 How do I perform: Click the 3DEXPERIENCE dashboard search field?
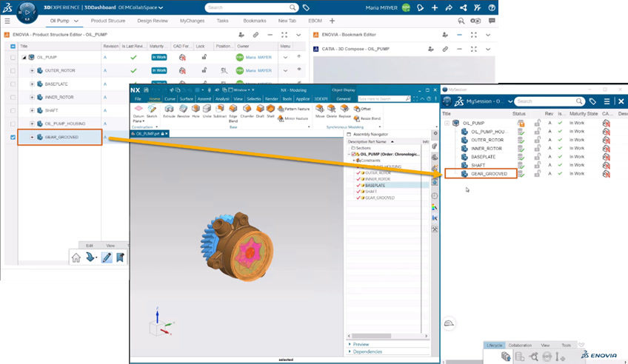coord(252,7)
